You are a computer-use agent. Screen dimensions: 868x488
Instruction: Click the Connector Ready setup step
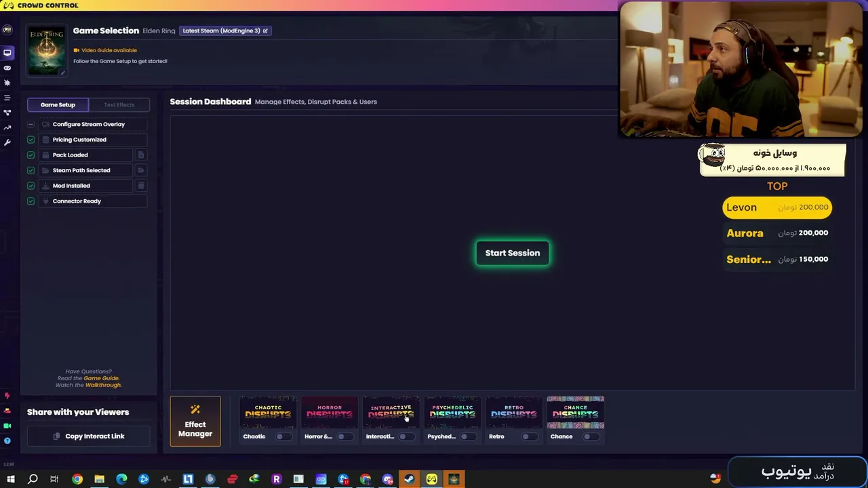point(92,201)
